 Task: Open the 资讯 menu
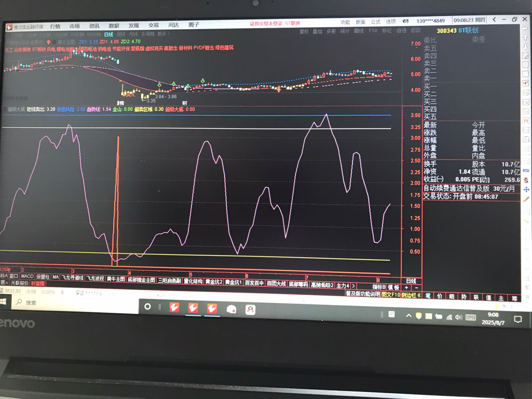[x=94, y=26]
